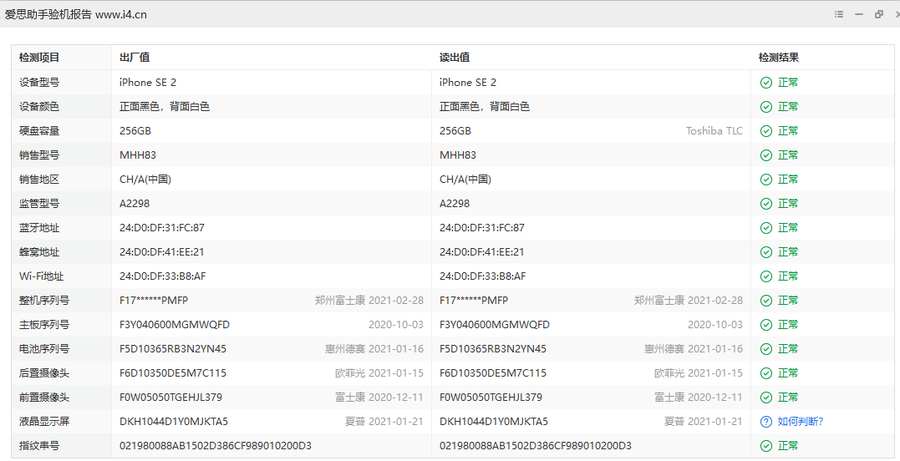Image resolution: width=900 pixels, height=461 pixels.
Task: Select the 销售型号 row label
Action: tap(39, 155)
